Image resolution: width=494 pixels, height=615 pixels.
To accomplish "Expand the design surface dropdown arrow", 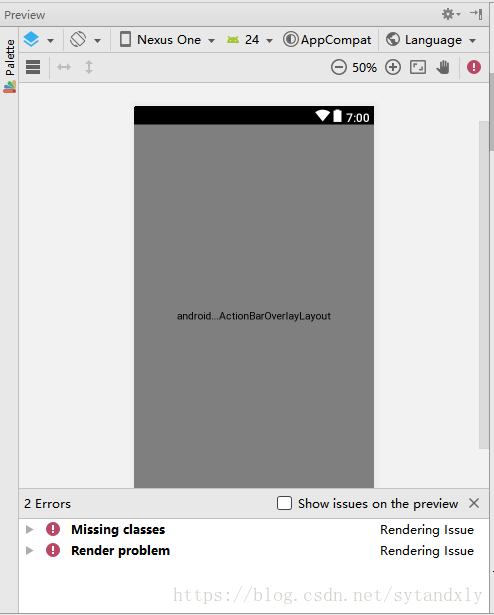I will pyautogui.click(x=50, y=40).
